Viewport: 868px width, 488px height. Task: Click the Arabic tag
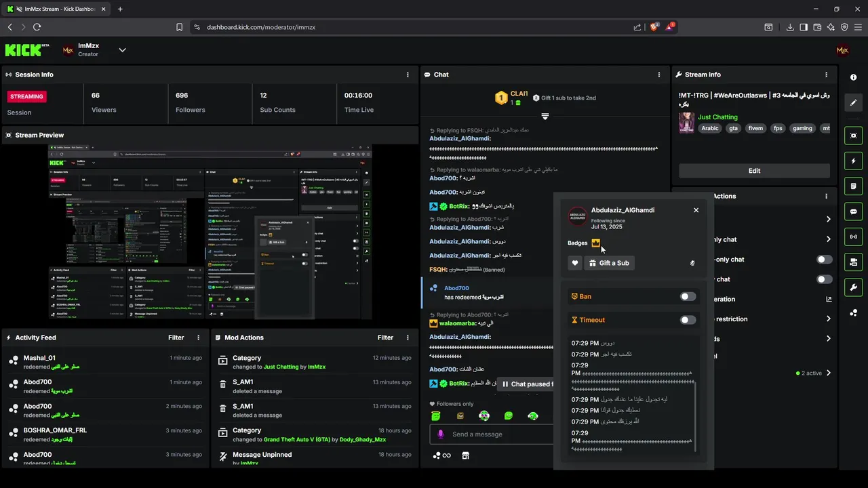tap(710, 128)
